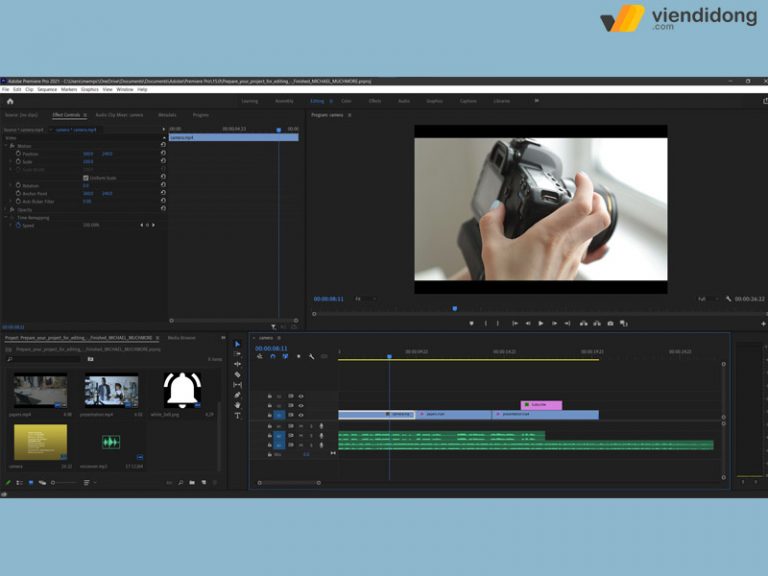This screenshot has width=768, height=576.
Task: Click the Home icon
Action: tap(10, 101)
